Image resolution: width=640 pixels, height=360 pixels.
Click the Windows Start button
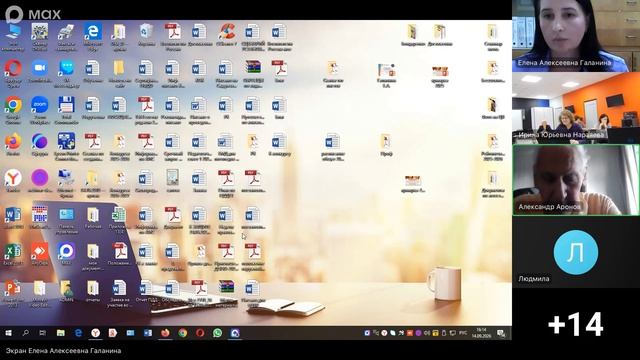(x=8, y=333)
